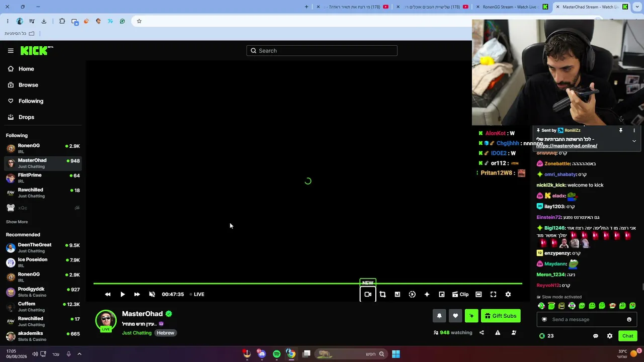Open recommended channel Ice Poseidon

(x=43, y=262)
